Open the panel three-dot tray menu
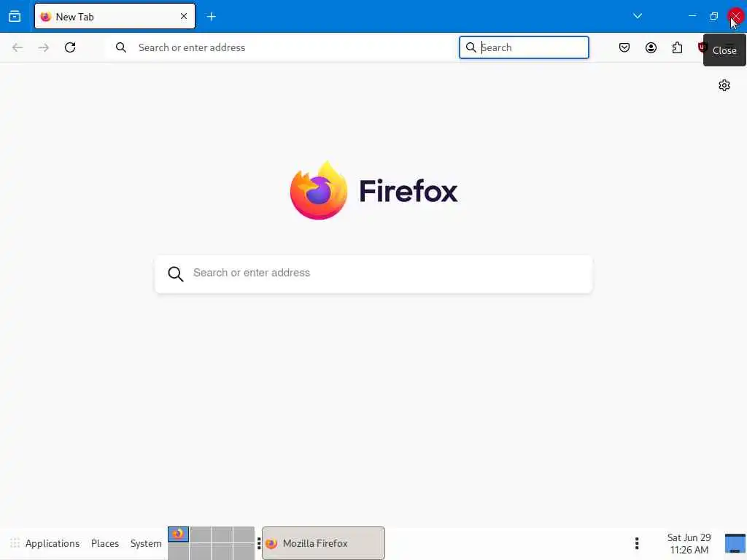This screenshot has width=747, height=560. (x=637, y=543)
